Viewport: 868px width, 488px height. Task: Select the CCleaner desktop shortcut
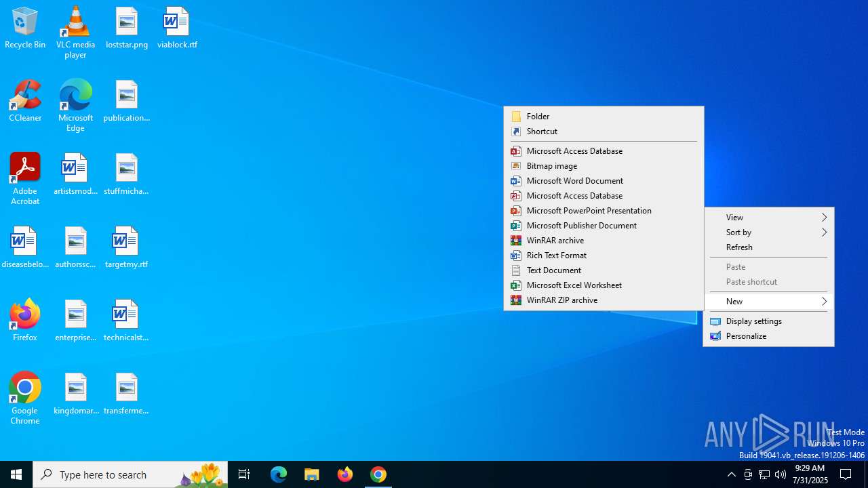pos(25,101)
